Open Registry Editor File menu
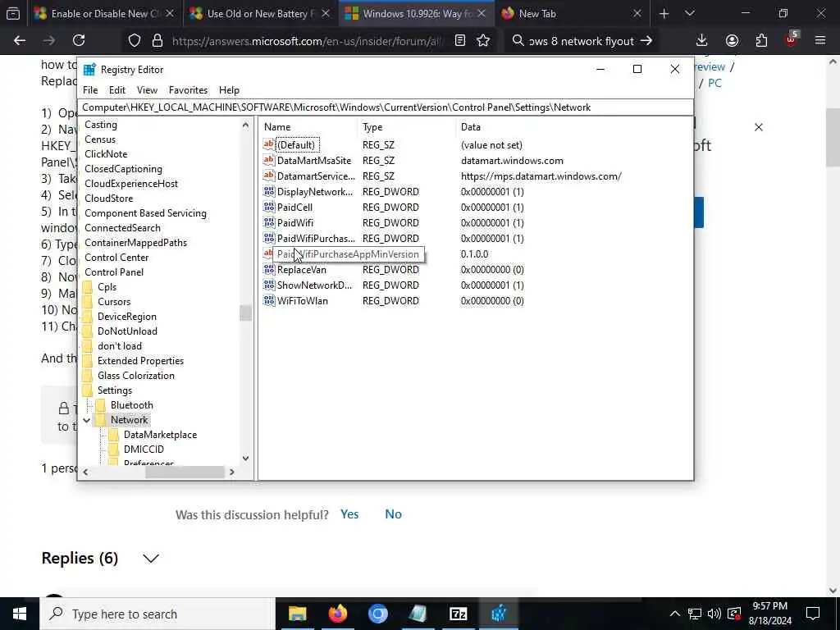840x630 pixels. pos(90,90)
